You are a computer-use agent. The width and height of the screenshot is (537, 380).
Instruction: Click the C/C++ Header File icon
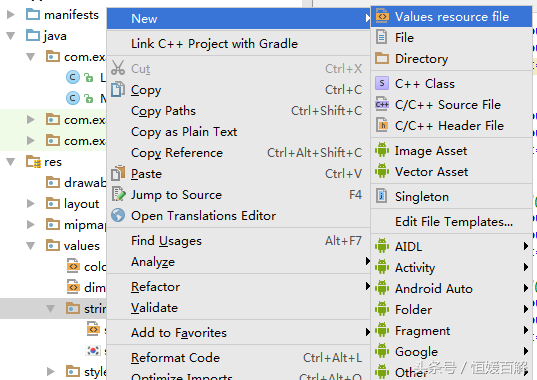coord(382,125)
